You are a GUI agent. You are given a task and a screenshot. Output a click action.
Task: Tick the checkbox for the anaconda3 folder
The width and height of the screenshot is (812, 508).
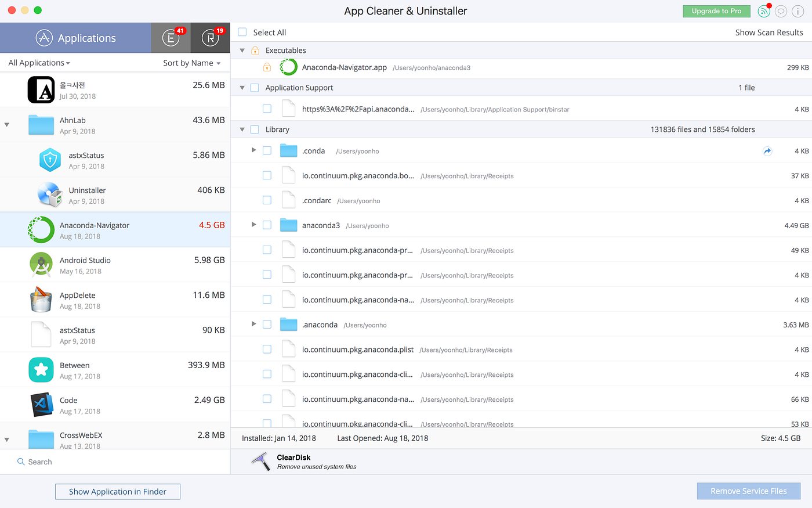click(x=267, y=225)
